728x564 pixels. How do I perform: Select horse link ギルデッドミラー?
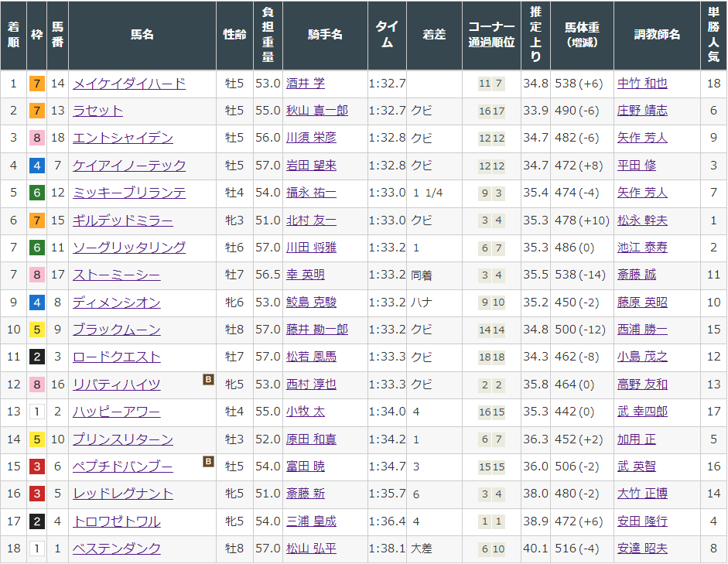(123, 220)
